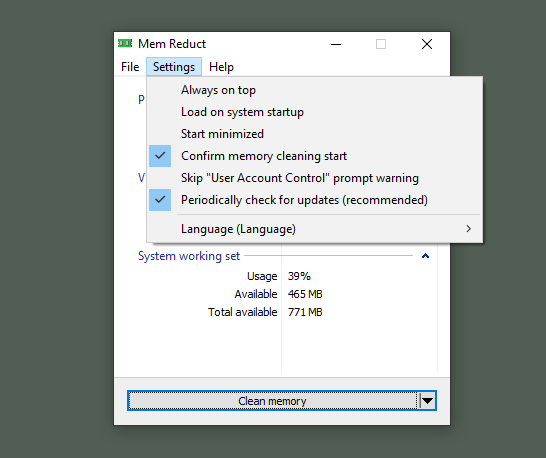Open the Help menu
The image size is (546, 458).
click(x=221, y=67)
